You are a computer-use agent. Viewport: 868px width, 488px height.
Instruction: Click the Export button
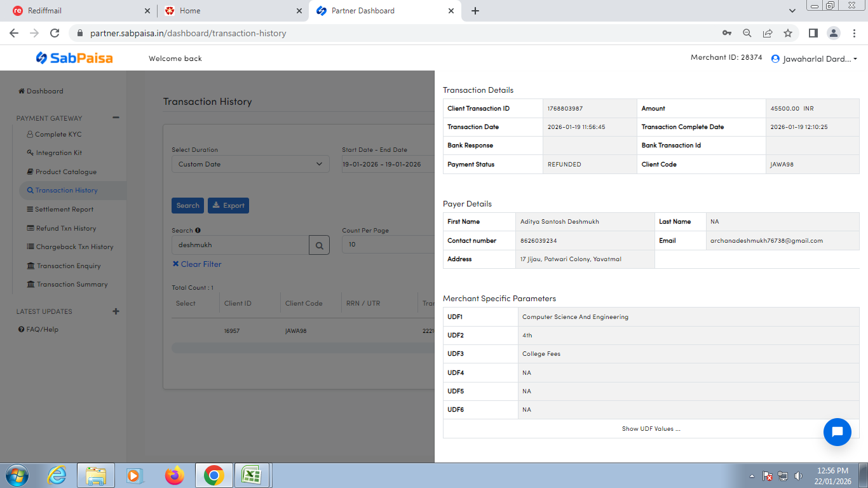pyautogui.click(x=228, y=205)
